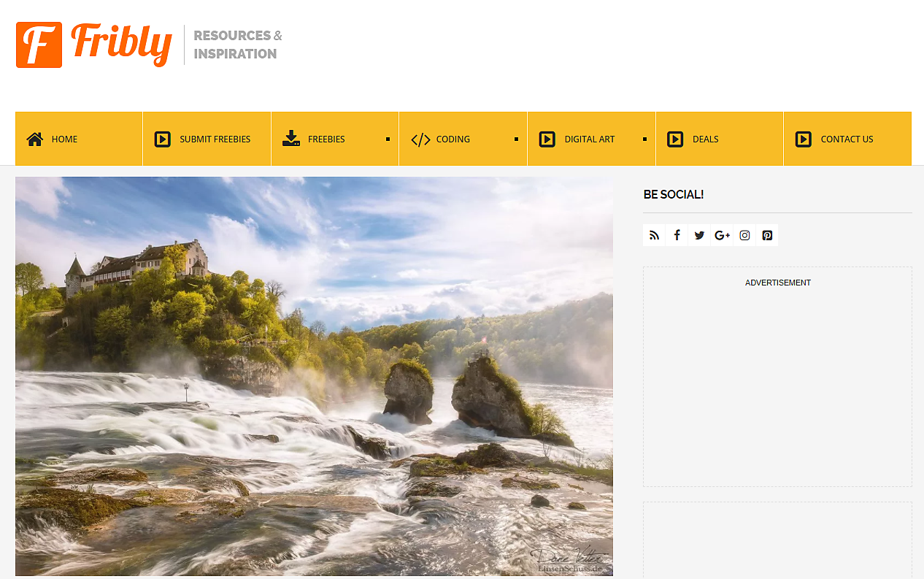Click the Fribly wordmark to go home
Image resolution: width=924 pixels, height=579 pixels.
click(120, 42)
